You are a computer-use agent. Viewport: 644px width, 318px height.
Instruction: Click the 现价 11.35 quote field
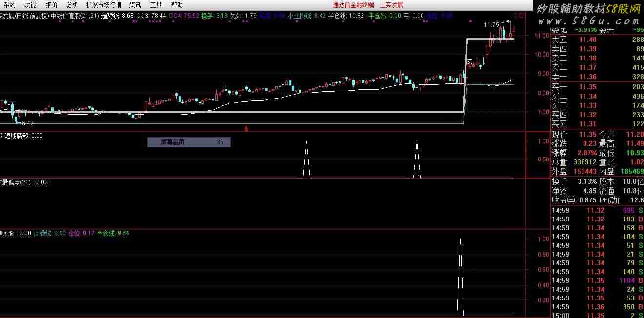tap(574, 134)
